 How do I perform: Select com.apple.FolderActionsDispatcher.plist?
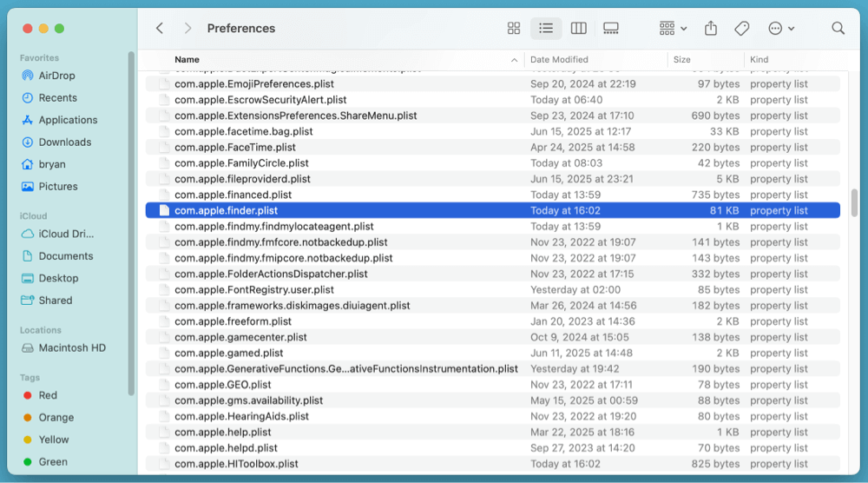(493, 275)
